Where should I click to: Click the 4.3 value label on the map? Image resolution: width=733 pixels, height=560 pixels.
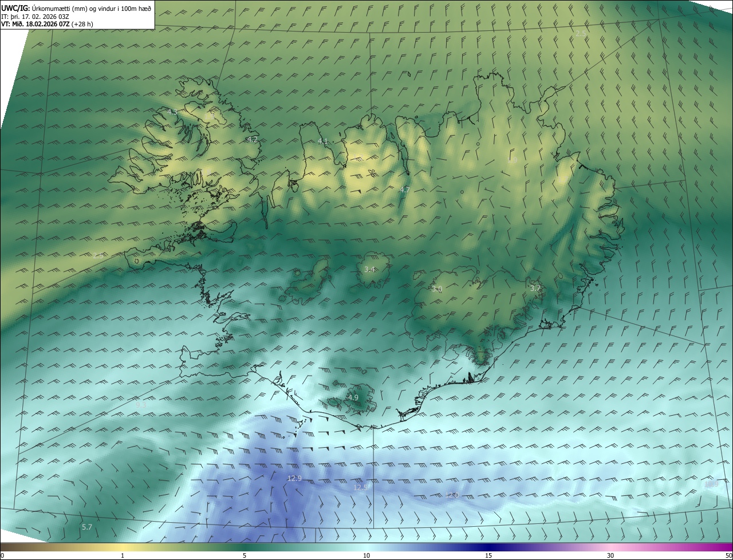(x=172, y=112)
